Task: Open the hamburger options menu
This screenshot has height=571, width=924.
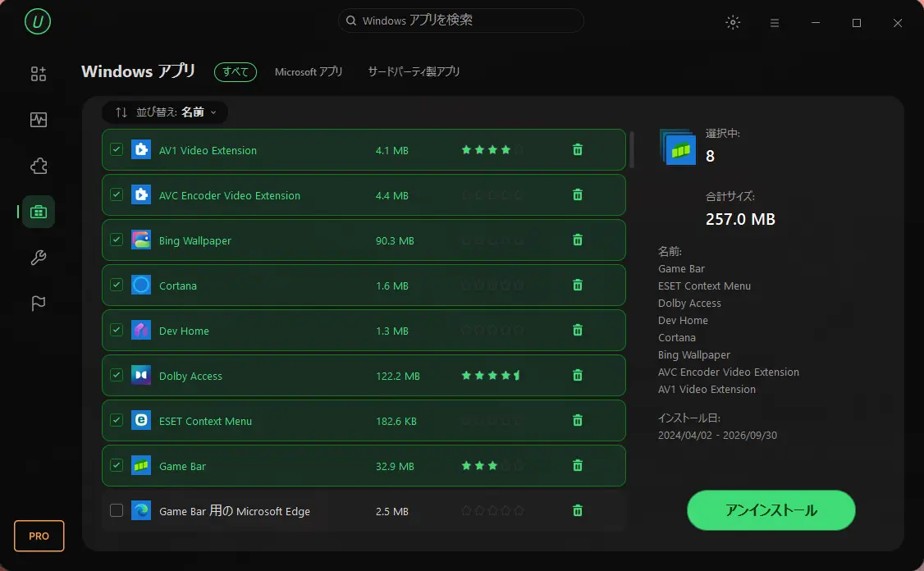Action: pos(775,23)
